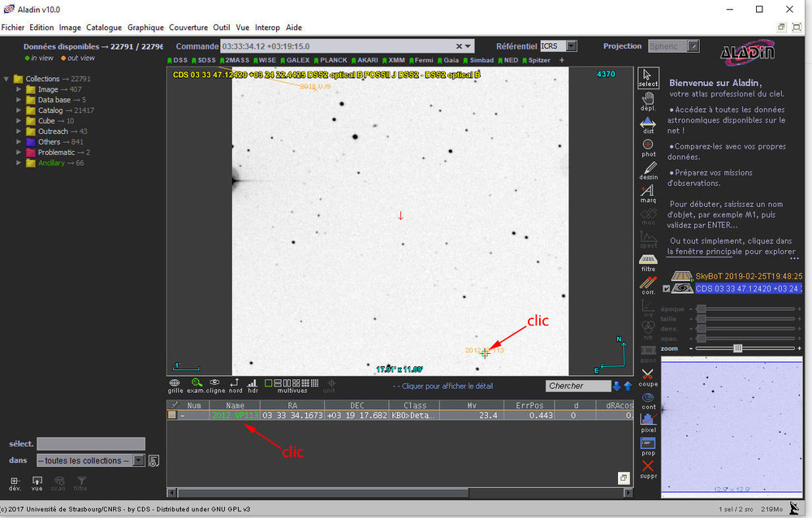Sort table by the Mv column header
812x518 pixels.
472,406
